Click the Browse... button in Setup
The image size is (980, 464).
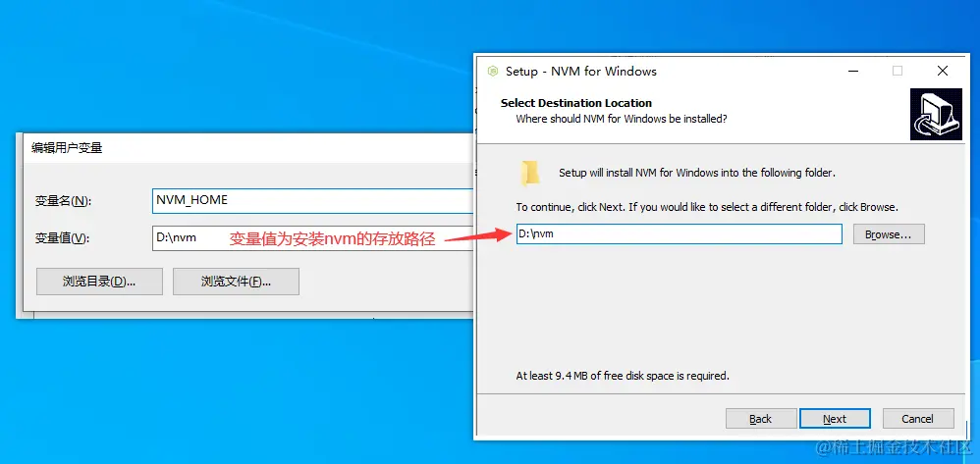[x=888, y=234]
